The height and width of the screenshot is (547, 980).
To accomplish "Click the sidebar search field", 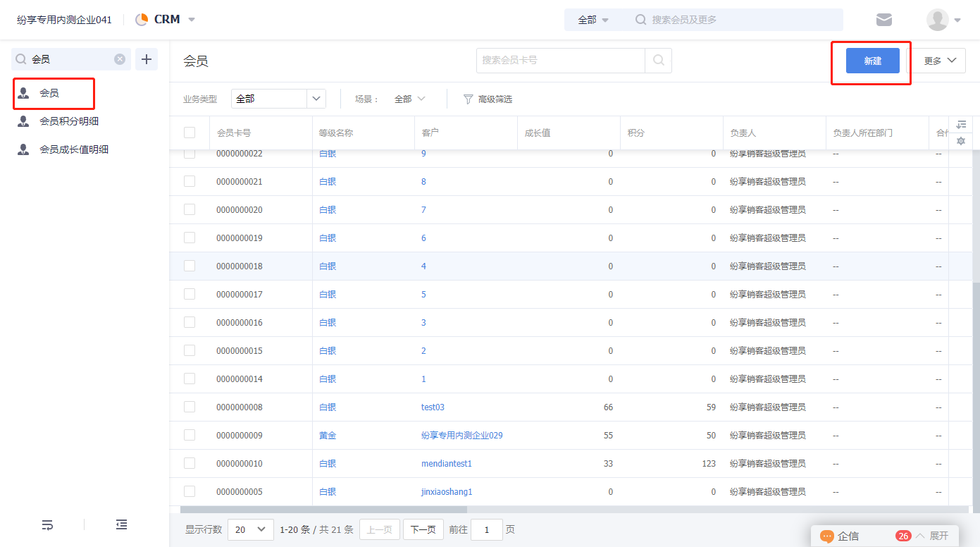I will point(71,59).
